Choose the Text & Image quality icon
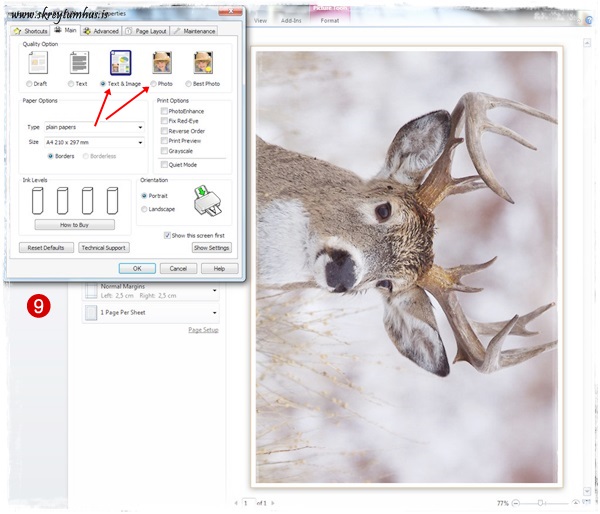 tap(120, 63)
